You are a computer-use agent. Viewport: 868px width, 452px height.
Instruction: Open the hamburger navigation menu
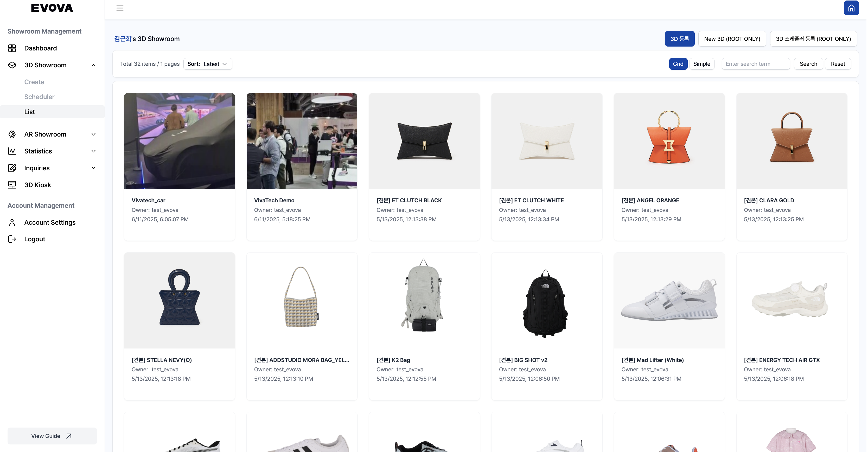(120, 8)
